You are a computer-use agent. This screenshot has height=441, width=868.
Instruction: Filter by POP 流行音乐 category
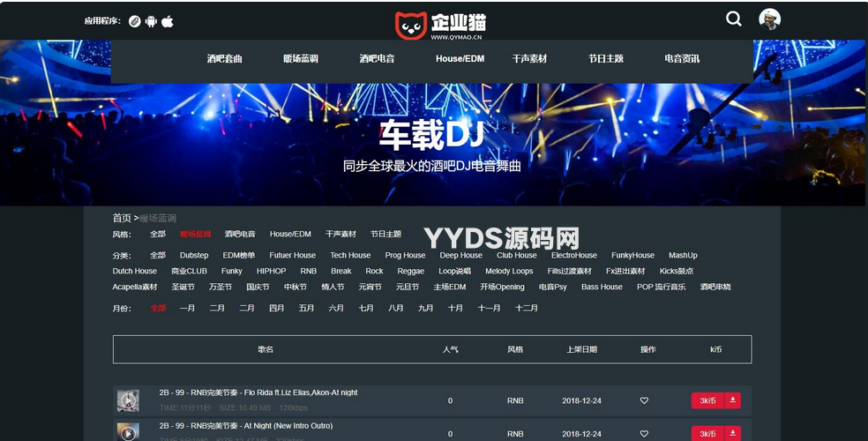pos(661,287)
